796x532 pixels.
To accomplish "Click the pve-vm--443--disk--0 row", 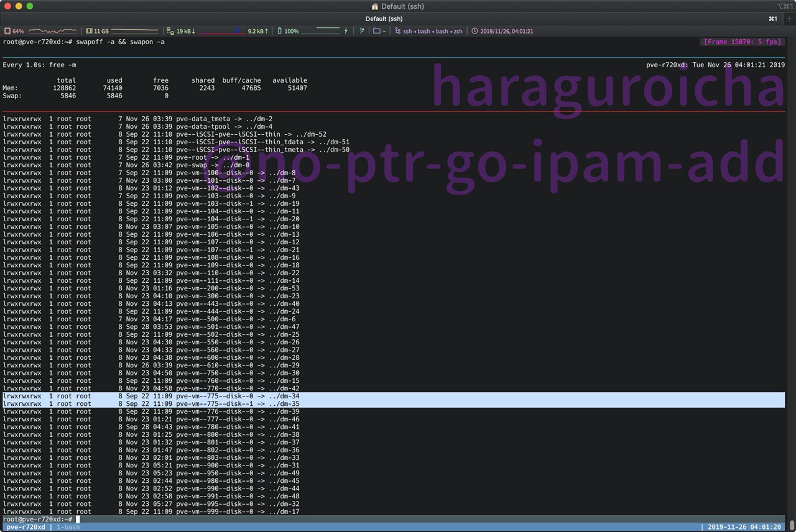I will [x=151, y=303].
